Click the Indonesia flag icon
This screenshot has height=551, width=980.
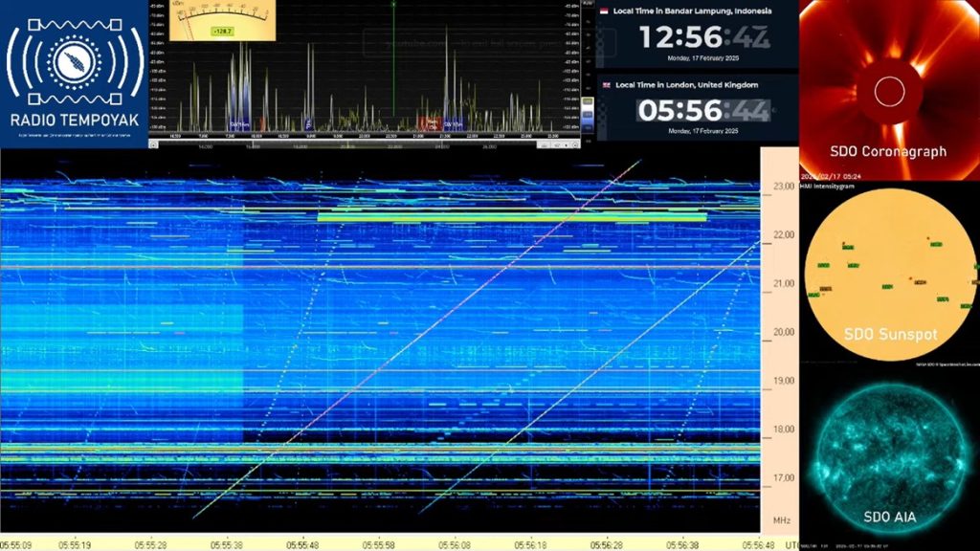click(x=605, y=11)
